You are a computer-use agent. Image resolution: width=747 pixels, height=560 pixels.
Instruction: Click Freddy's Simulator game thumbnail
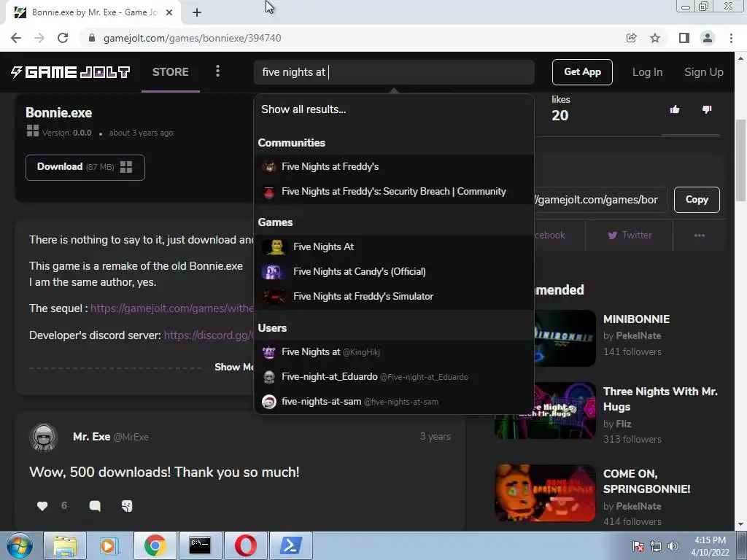tap(274, 296)
